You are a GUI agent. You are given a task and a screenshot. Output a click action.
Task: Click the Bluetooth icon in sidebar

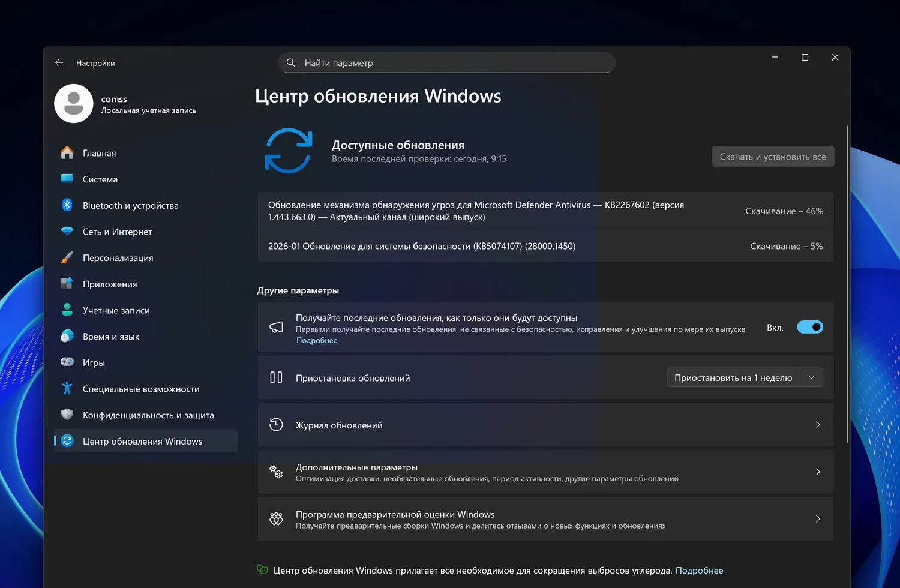click(x=67, y=205)
